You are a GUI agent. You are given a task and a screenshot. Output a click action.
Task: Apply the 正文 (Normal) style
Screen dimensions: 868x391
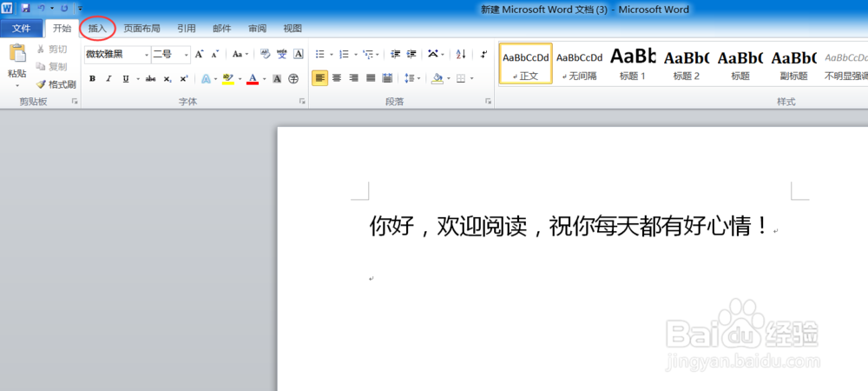click(x=526, y=63)
